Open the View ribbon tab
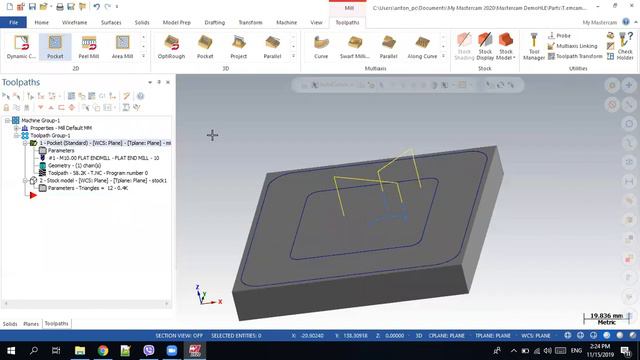The width and height of the screenshot is (640, 360). pos(316,22)
